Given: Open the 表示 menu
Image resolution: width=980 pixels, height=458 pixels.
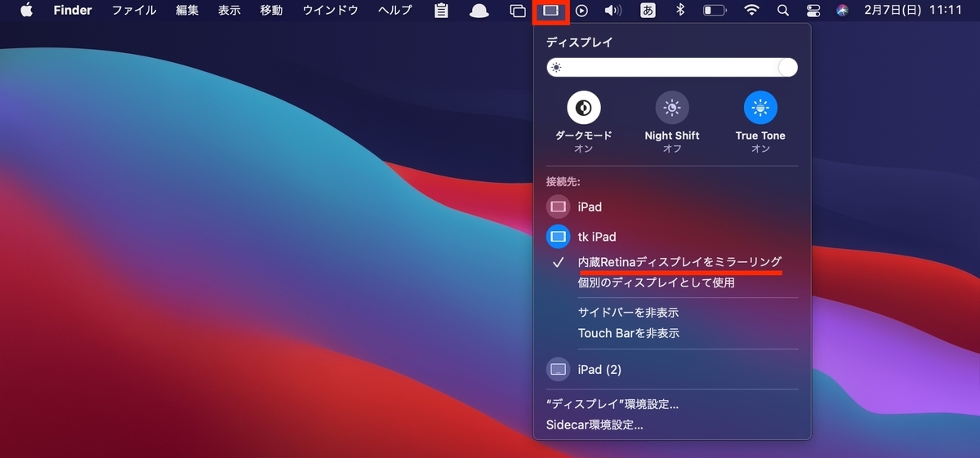Looking at the screenshot, I should point(229,11).
